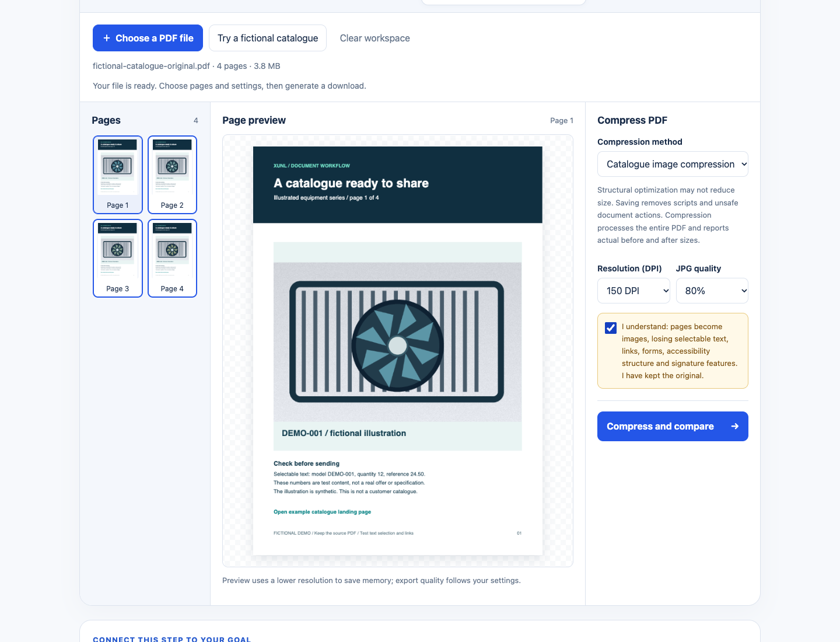Viewport: 840px width, 642px height.
Task: Click the pages count '4' in Pages panel
Action: click(x=196, y=121)
